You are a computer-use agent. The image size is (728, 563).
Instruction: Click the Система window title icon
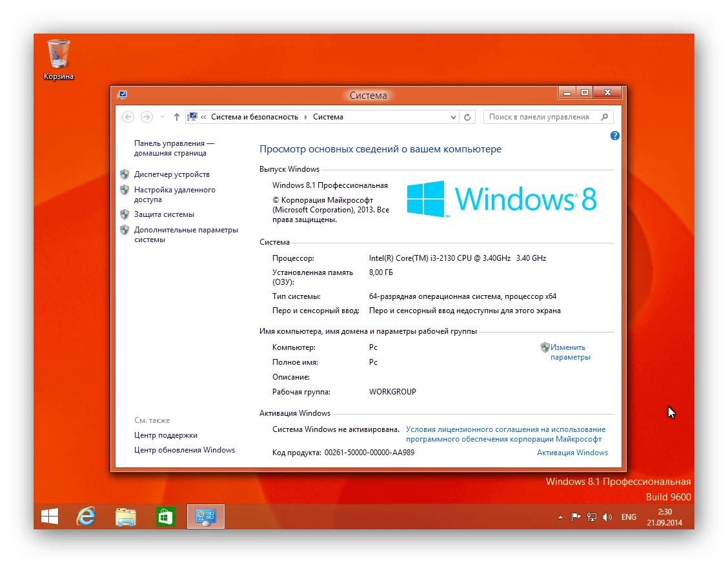click(x=123, y=95)
